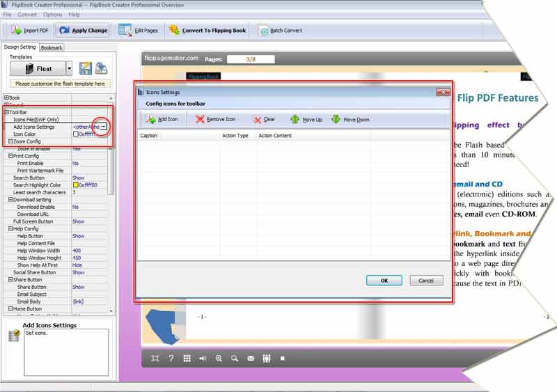Image resolution: width=557 pixels, height=392 pixels.
Task: Toggle fullscreen in the flipbook bottom bar
Action: [155, 359]
